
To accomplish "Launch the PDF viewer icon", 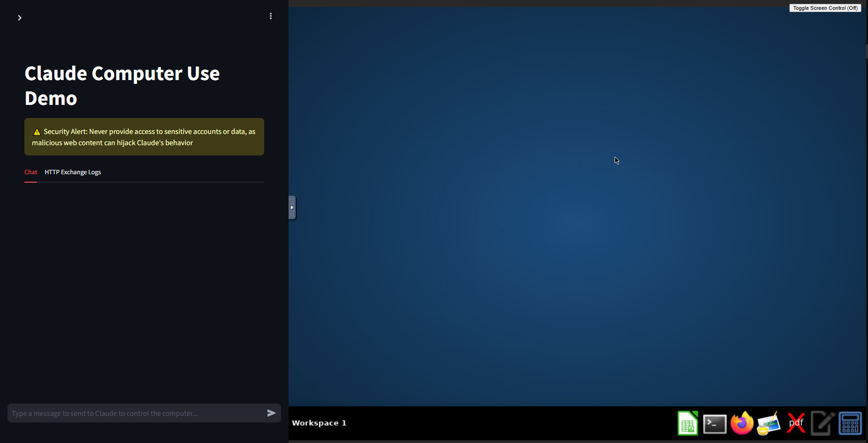I will coord(796,423).
